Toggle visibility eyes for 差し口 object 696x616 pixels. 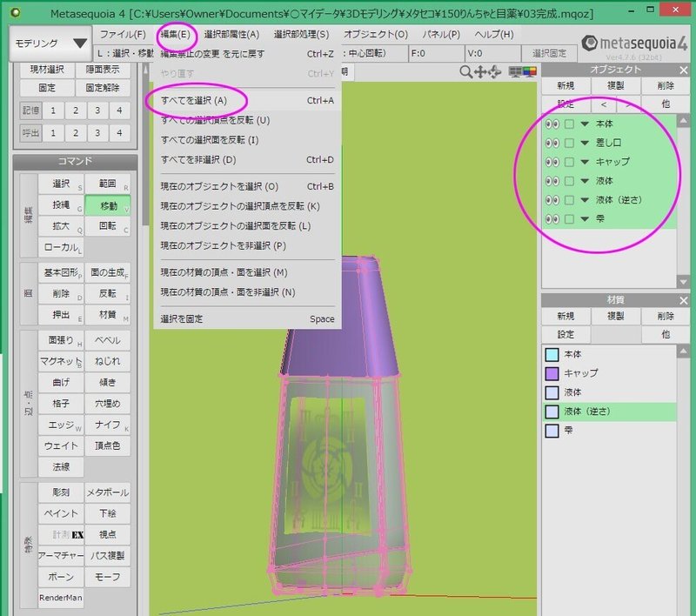(x=552, y=143)
